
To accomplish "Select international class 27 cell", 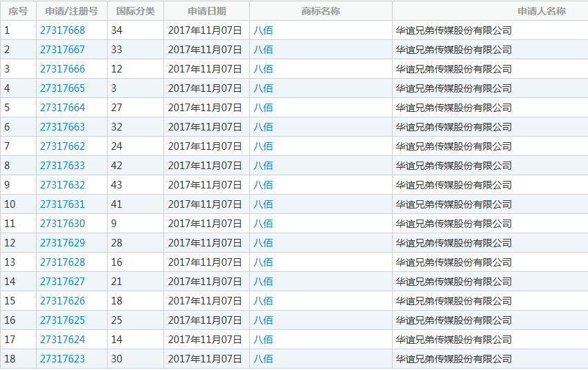I will coord(135,108).
